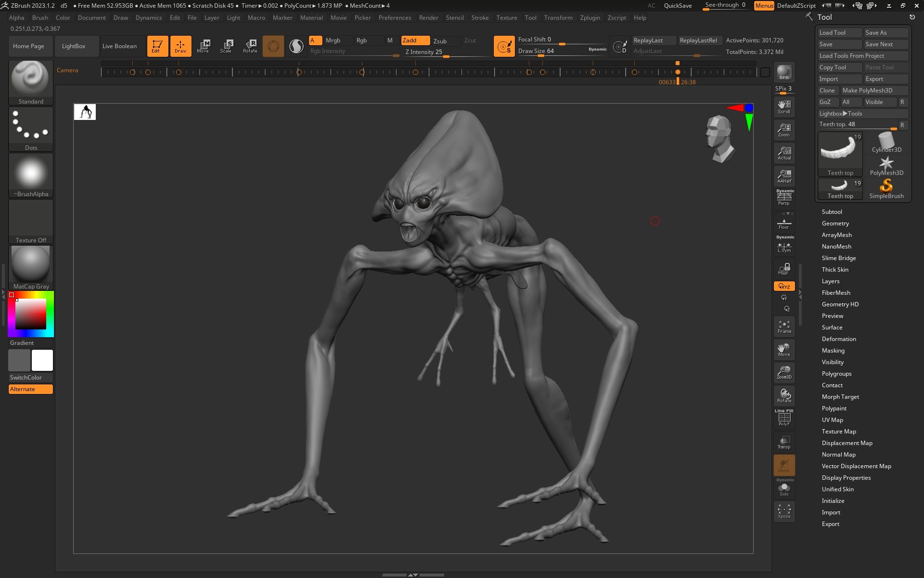Toggle Ghost transparency
The width and height of the screenshot is (924, 578).
784,465
